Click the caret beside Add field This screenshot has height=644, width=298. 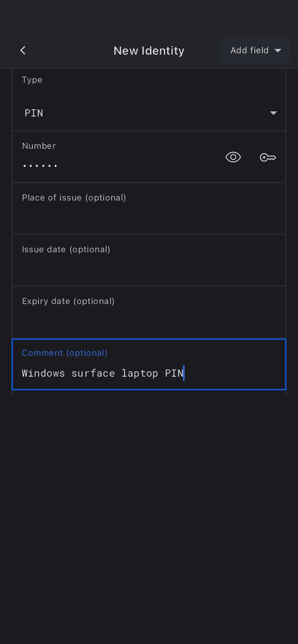tap(278, 51)
